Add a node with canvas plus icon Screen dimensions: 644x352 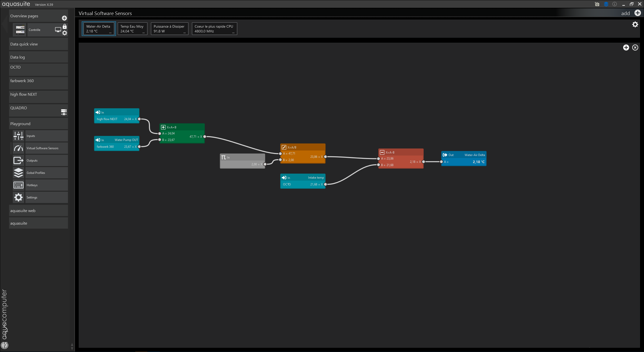[626, 47]
